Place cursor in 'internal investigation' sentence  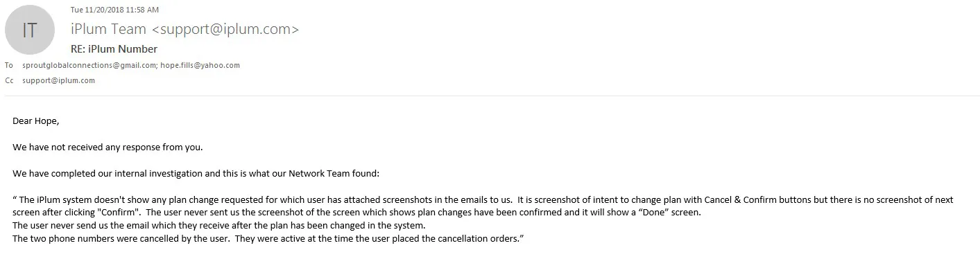tap(196, 173)
